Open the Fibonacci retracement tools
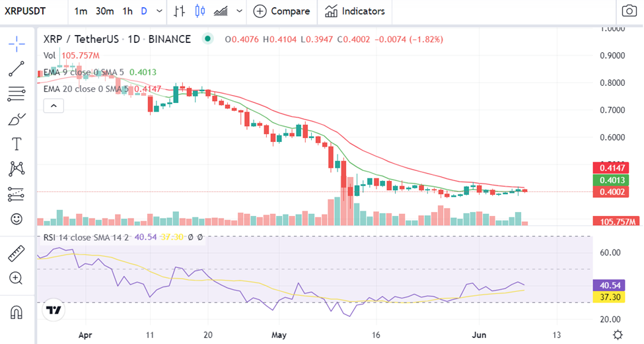The height and width of the screenshot is (344, 644). click(x=17, y=94)
